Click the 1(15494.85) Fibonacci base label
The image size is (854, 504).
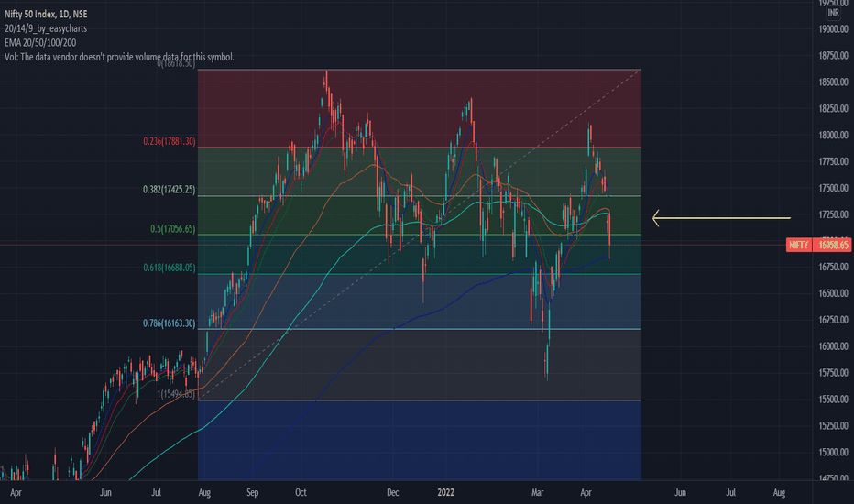(x=176, y=393)
